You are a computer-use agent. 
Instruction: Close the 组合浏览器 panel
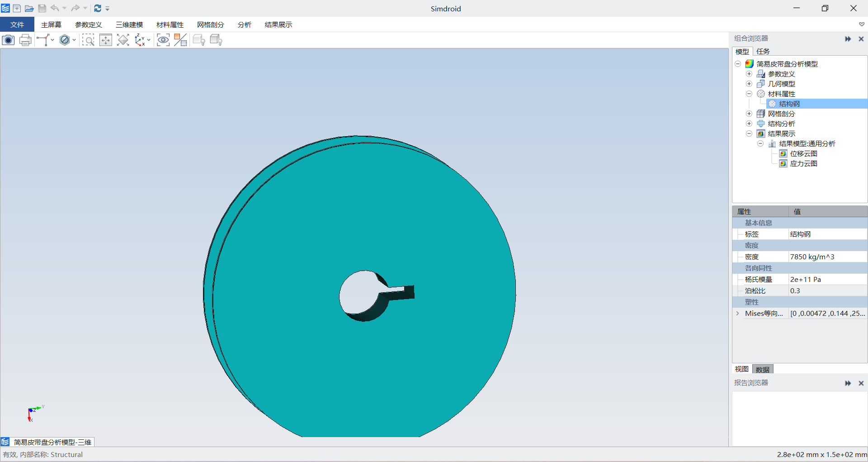(x=861, y=39)
